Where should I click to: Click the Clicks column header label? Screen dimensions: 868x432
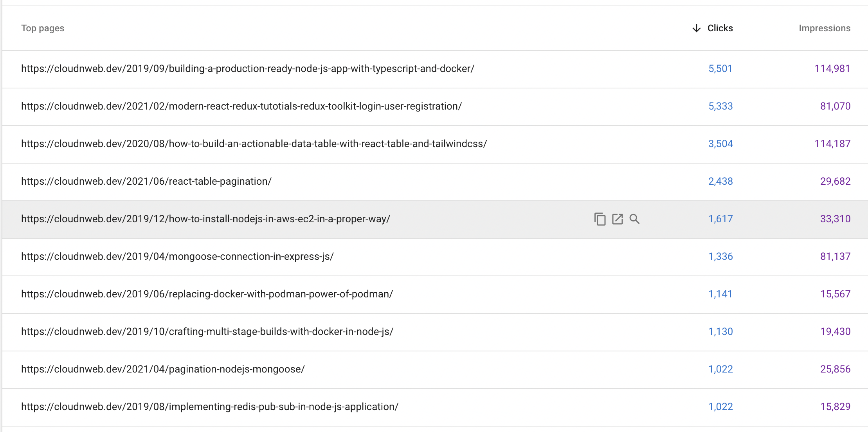[720, 28]
